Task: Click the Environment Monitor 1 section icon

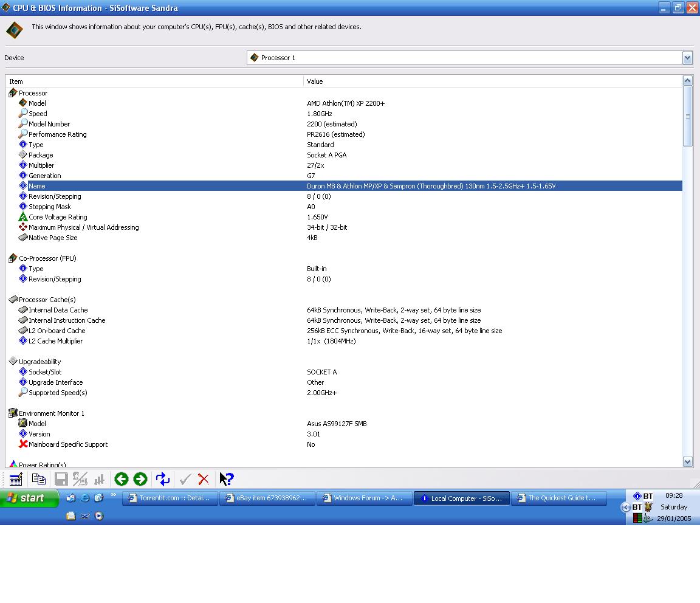Action: [13, 413]
